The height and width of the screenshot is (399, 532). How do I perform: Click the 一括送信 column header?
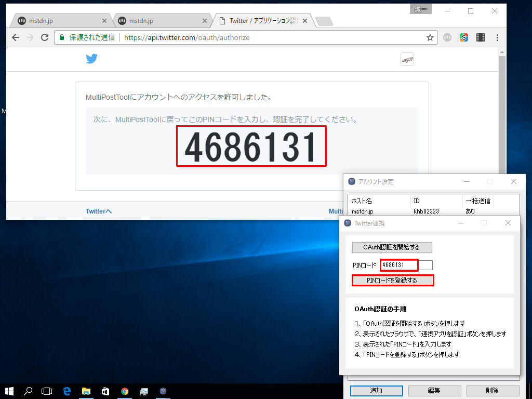tap(478, 201)
